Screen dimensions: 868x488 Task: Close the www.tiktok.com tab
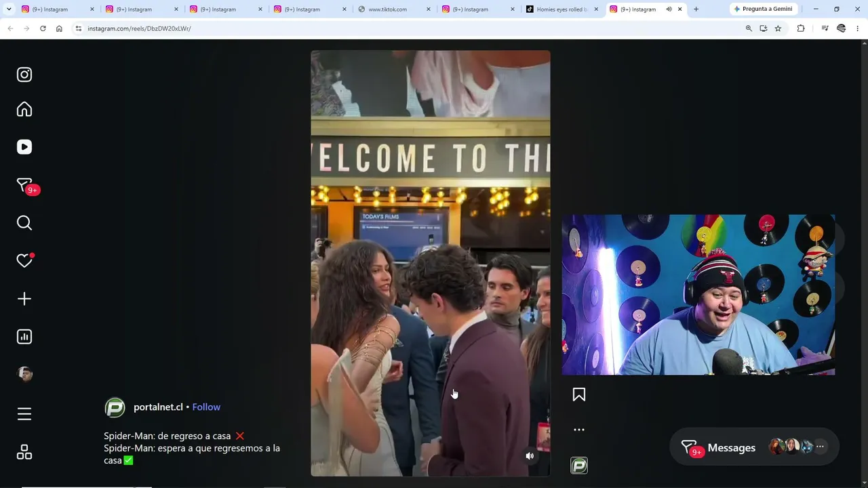pos(429,9)
